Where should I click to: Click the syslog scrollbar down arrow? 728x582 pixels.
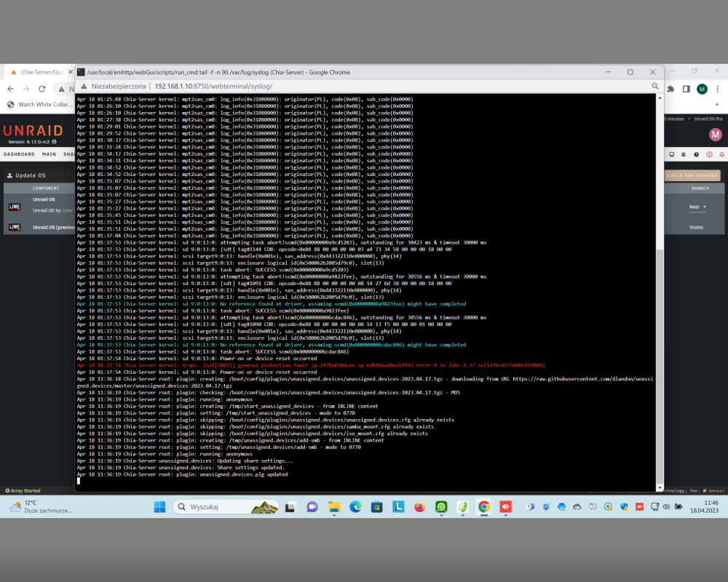660,487
